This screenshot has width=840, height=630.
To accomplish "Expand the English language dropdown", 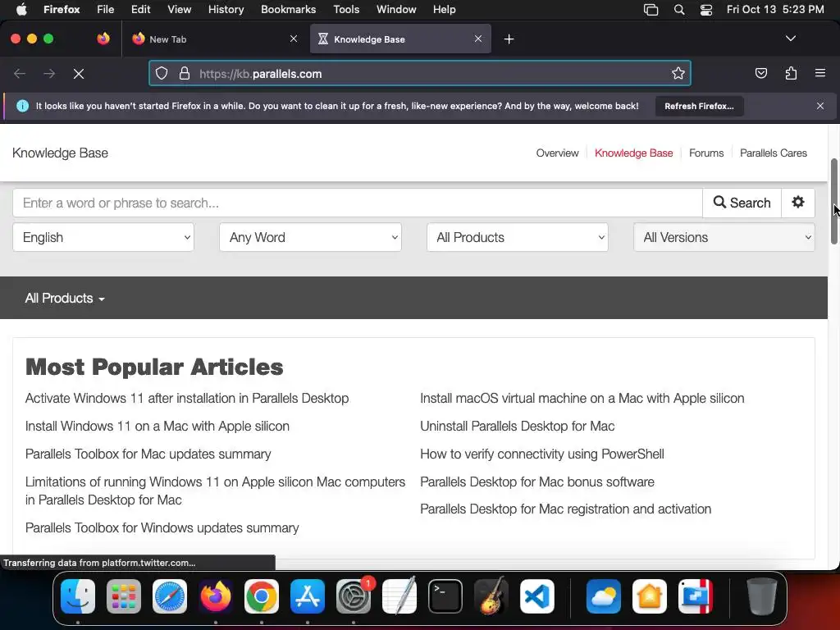I will coord(103,237).
